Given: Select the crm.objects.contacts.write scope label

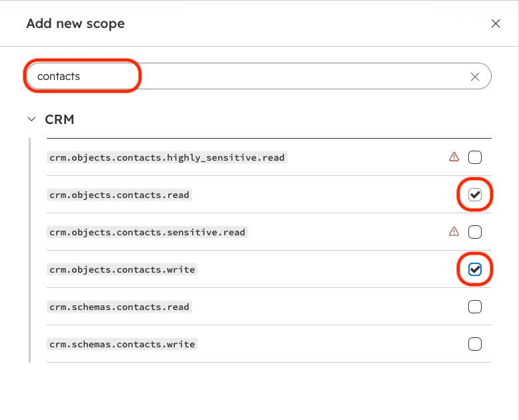Looking at the screenshot, I should click(122, 269).
